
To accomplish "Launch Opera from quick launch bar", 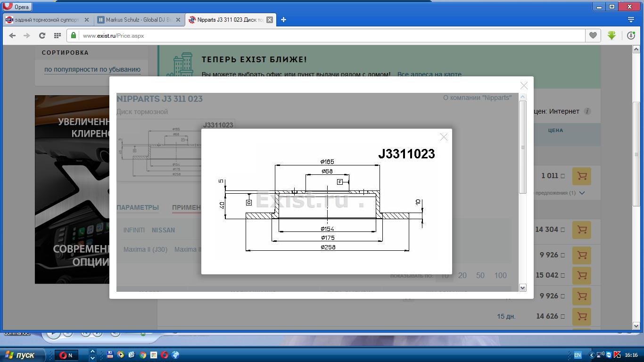I will coord(164,355).
